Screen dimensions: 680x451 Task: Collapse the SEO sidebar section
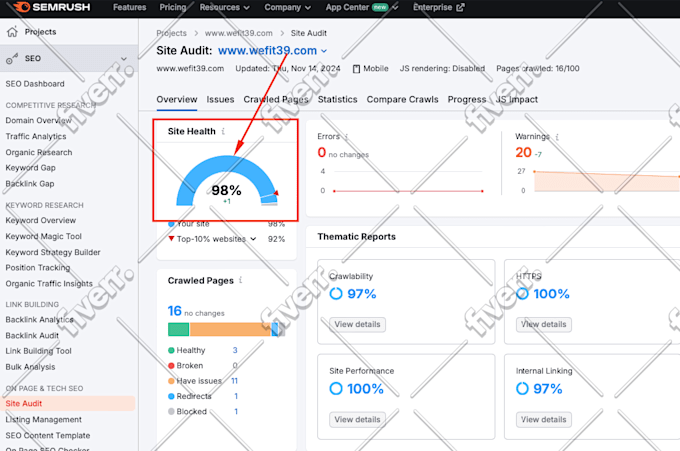pos(124,59)
